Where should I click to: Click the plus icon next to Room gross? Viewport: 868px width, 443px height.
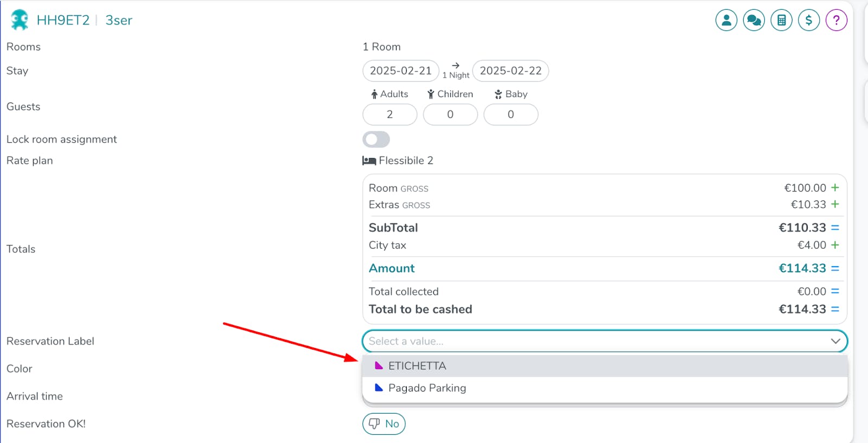point(835,188)
